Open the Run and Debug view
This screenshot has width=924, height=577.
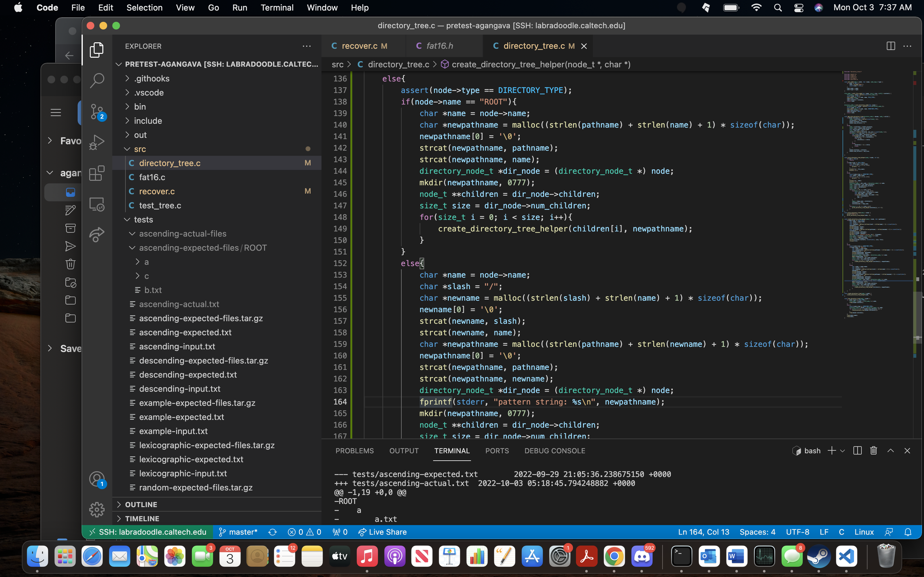point(97,142)
